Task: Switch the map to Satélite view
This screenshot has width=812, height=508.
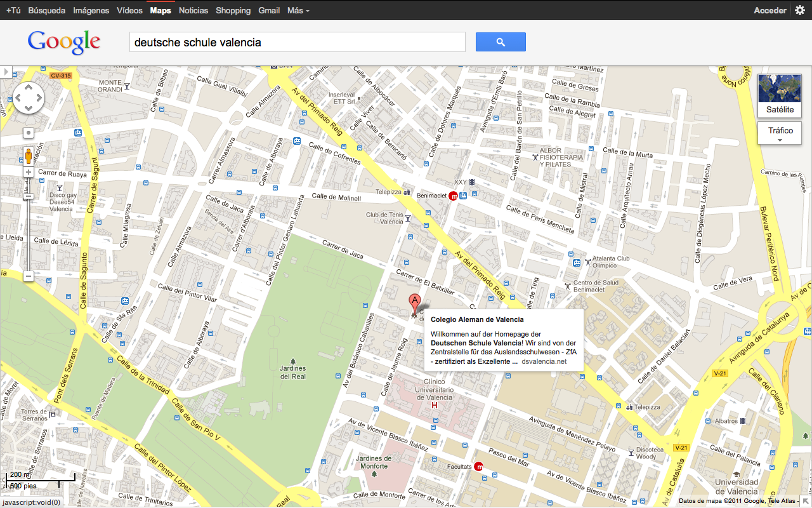Action: (780, 94)
